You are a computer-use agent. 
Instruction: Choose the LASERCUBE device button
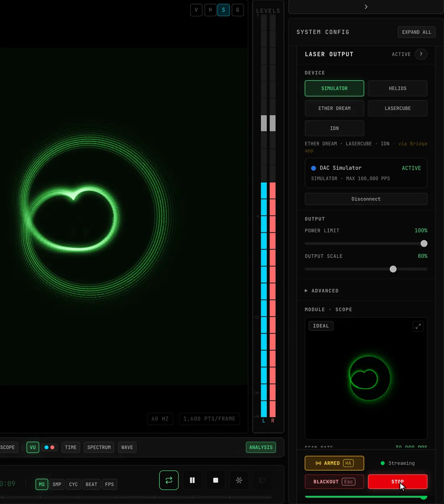(x=398, y=108)
